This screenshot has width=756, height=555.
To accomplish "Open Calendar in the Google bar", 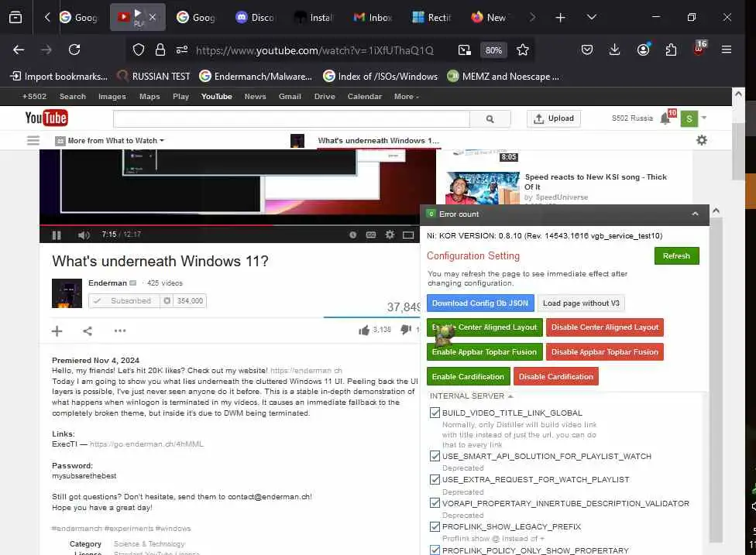I will [365, 96].
